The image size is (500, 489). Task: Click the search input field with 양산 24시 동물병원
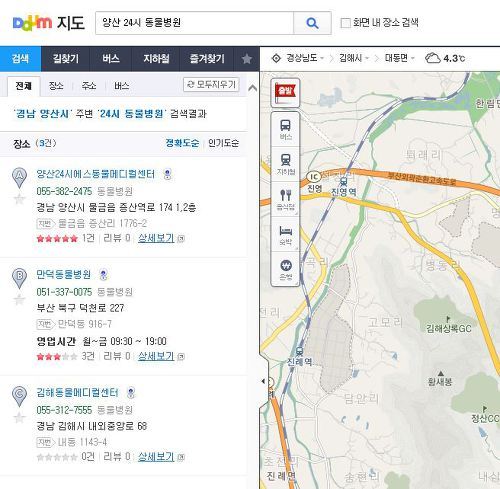pyautogui.click(x=194, y=23)
